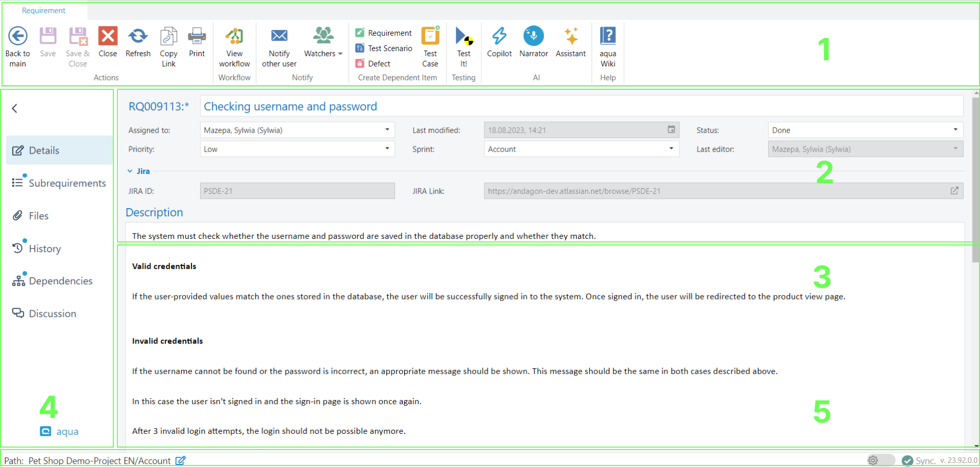Image resolution: width=980 pixels, height=467 pixels.
Task: Edit the project path with pencil icon
Action: coord(180,460)
